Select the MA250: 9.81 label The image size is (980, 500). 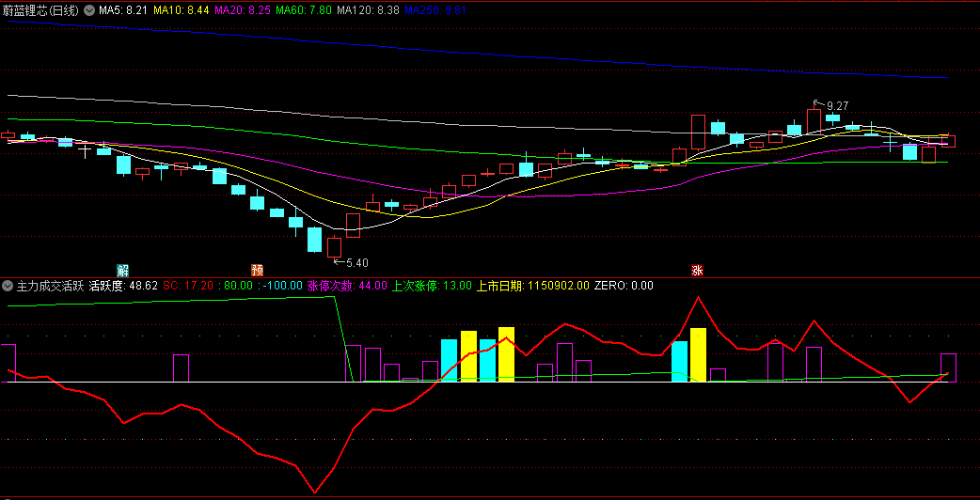(435, 10)
